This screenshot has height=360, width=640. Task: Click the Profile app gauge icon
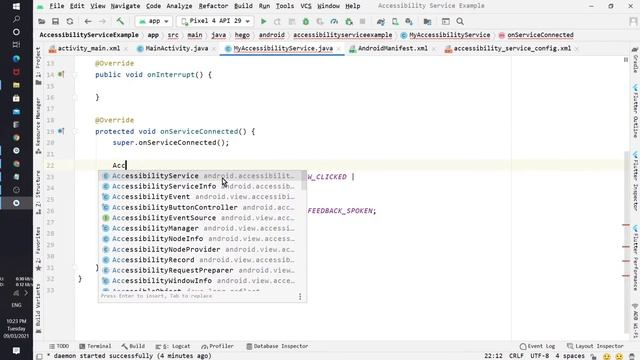[x=334, y=21]
